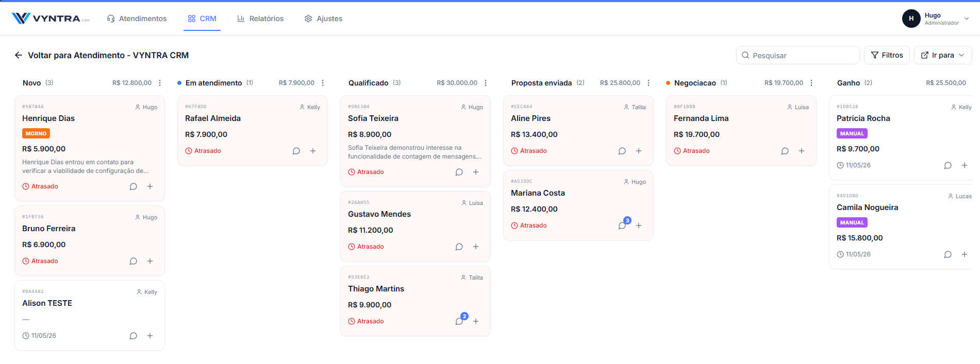Open comments on Bruno Ferreira card
This screenshot has height=364, width=980.
point(134,261)
